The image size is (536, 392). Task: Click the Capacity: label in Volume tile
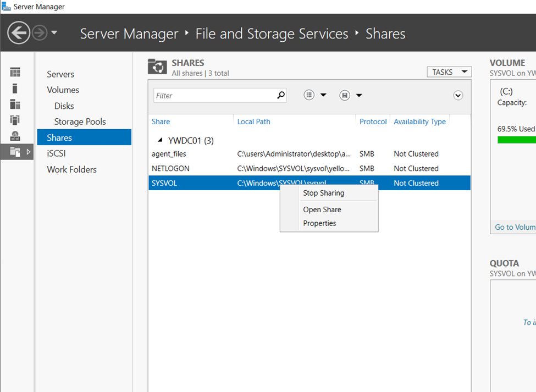[512, 102]
